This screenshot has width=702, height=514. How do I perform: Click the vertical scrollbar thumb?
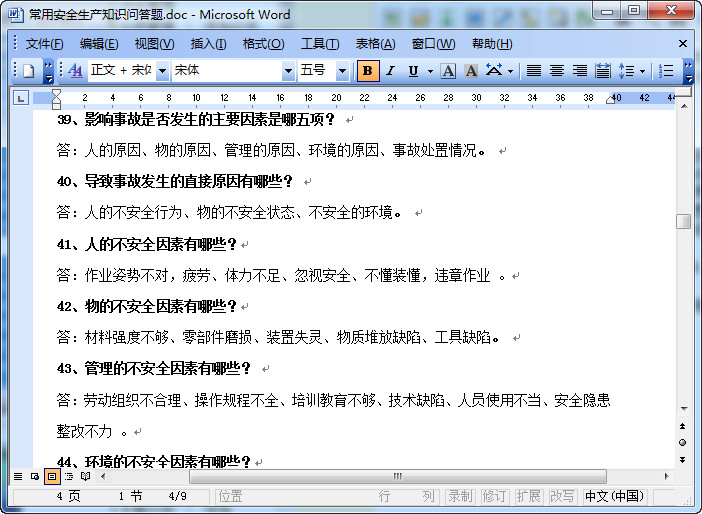(x=683, y=222)
